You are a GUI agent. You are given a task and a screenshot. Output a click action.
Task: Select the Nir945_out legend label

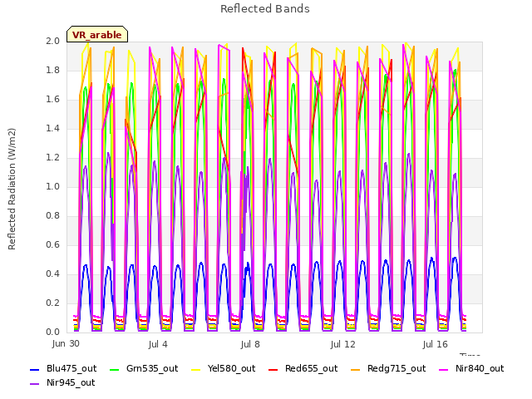(71, 382)
